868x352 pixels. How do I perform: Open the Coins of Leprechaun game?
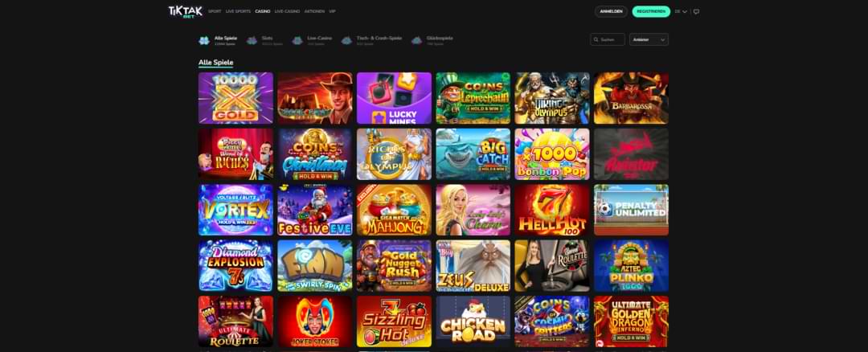[473, 98]
